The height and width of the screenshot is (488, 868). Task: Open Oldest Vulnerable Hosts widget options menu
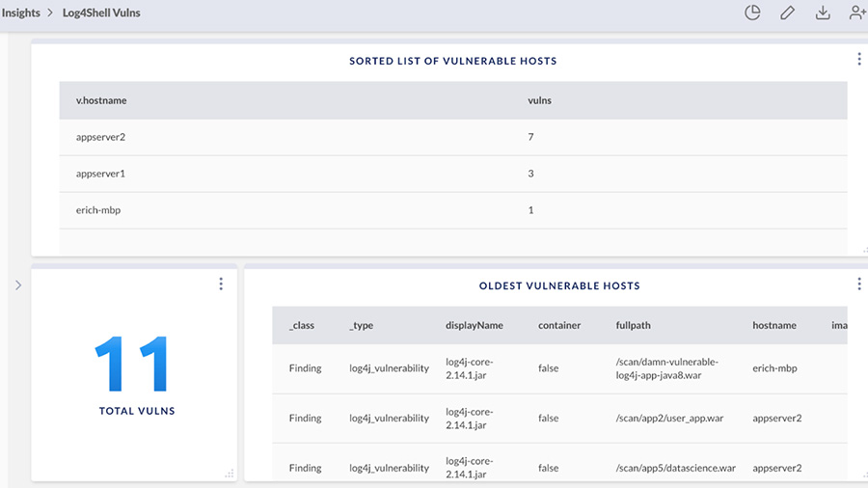click(859, 284)
